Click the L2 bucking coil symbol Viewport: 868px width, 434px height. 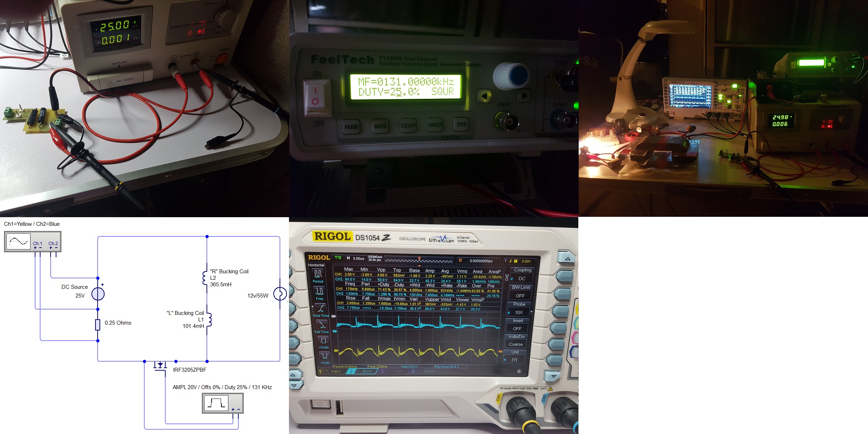[205, 277]
